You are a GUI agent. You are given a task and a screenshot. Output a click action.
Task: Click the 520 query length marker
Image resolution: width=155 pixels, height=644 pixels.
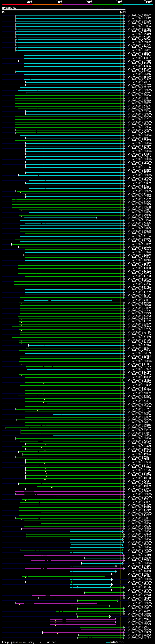point(122,12)
